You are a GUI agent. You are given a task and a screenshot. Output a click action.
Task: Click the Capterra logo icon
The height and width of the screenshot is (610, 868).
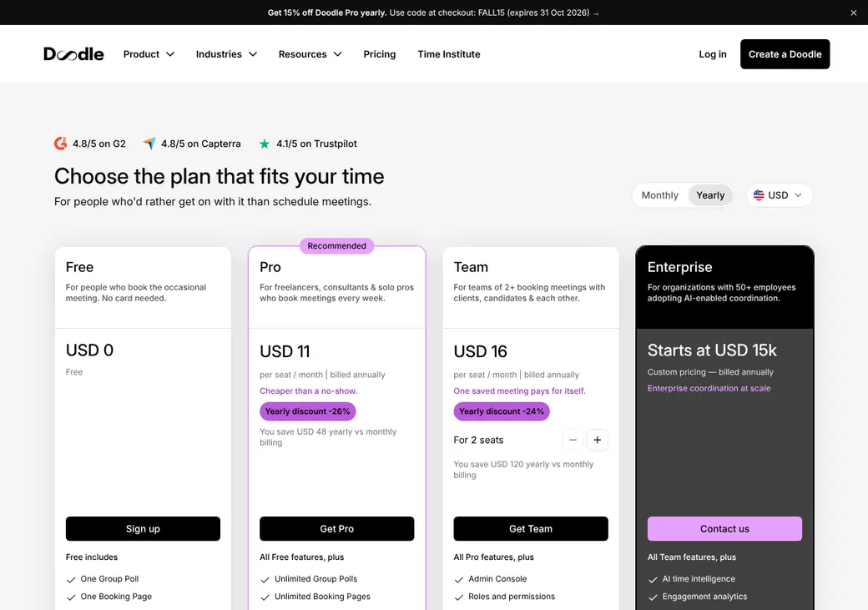(149, 144)
